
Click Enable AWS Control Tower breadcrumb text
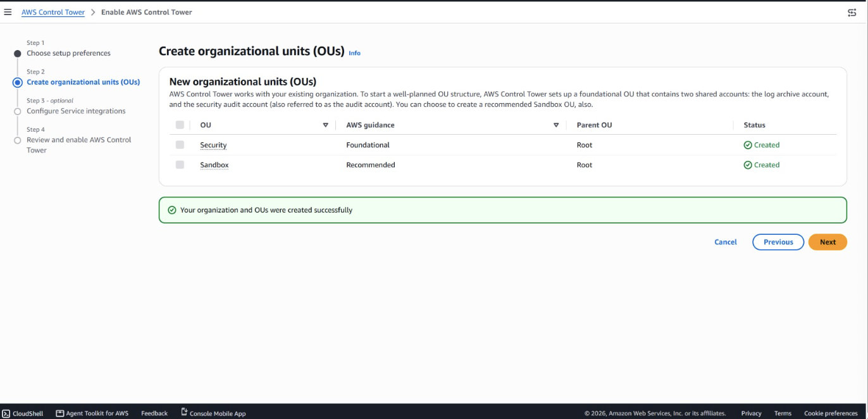point(147,12)
